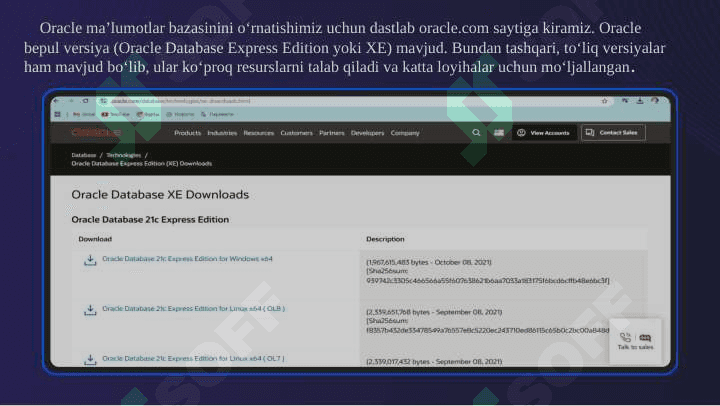
Task: Open the Resources menu
Action: pyautogui.click(x=259, y=133)
